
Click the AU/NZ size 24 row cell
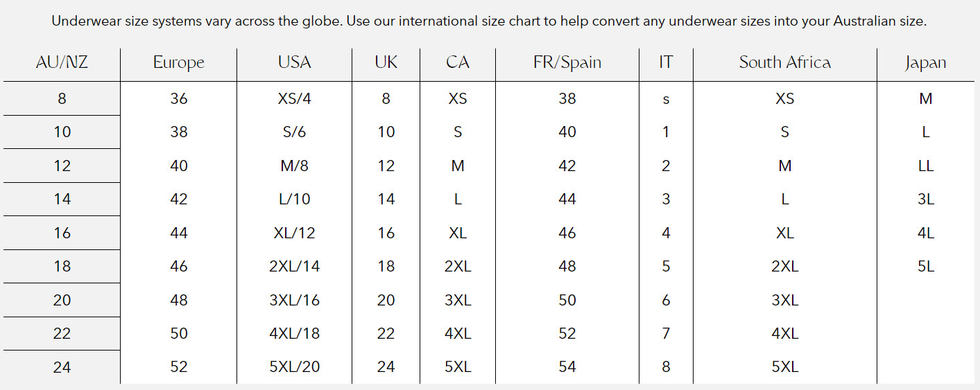(62, 366)
